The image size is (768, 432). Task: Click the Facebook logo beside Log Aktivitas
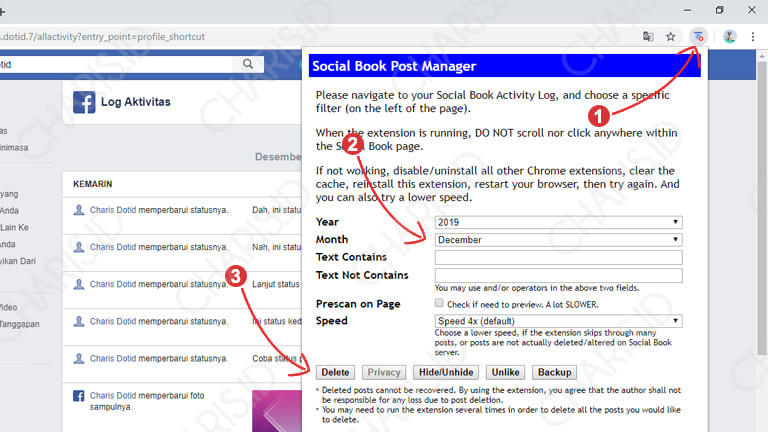(84, 102)
